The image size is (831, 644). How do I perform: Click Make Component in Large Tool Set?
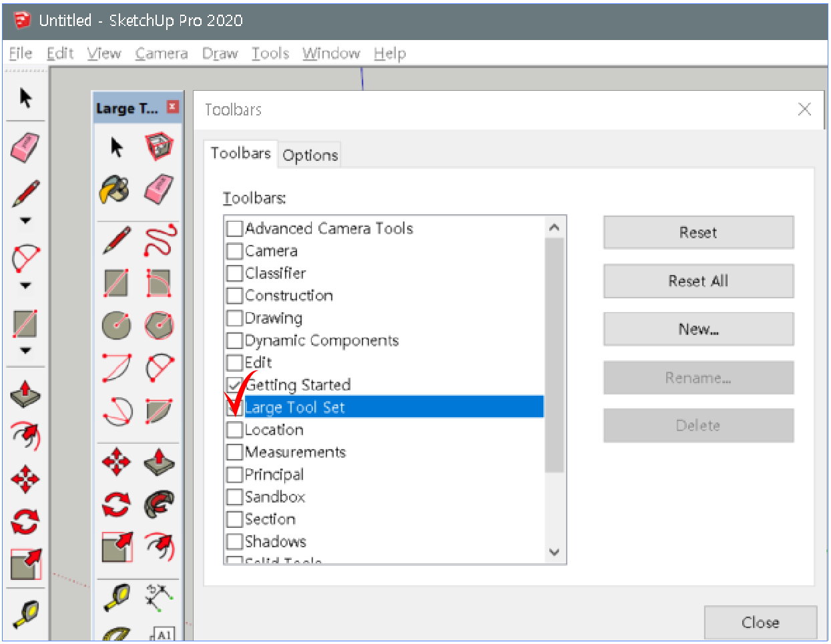pos(159,146)
